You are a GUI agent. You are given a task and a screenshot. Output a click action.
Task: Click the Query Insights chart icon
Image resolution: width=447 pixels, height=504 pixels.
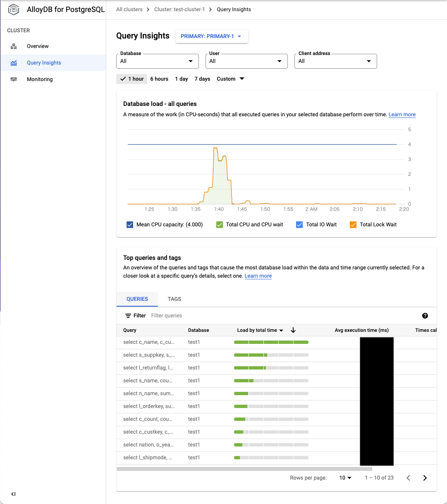click(14, 63)
